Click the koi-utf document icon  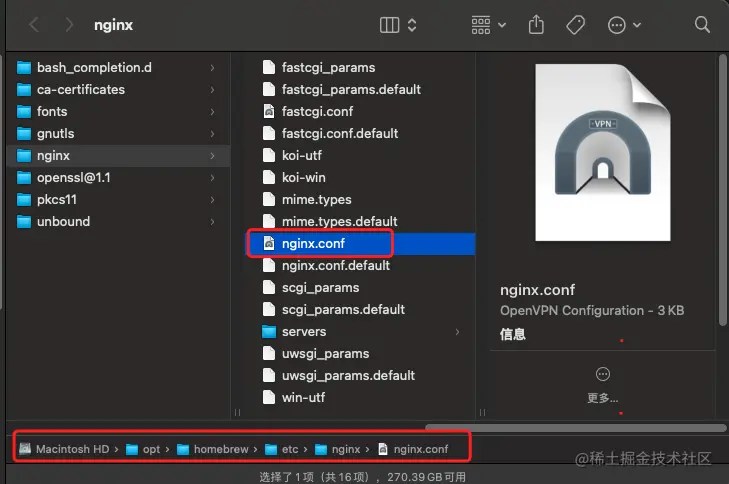click(269, 156)
